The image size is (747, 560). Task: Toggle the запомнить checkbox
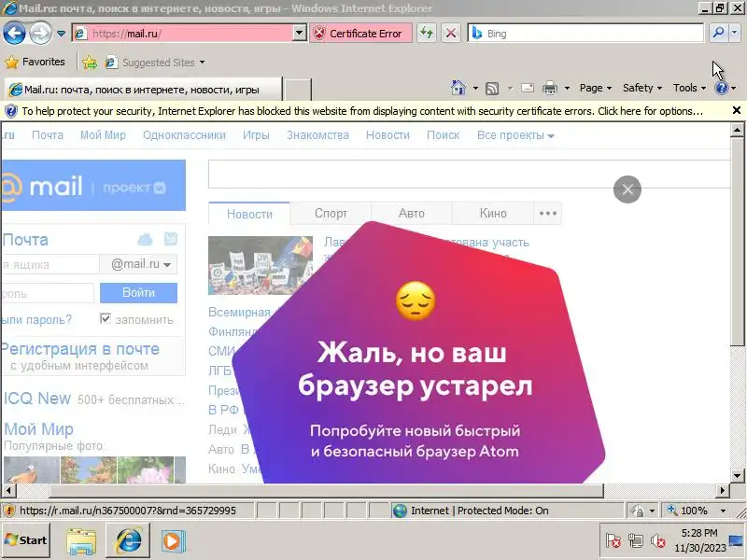coord(106,318)
